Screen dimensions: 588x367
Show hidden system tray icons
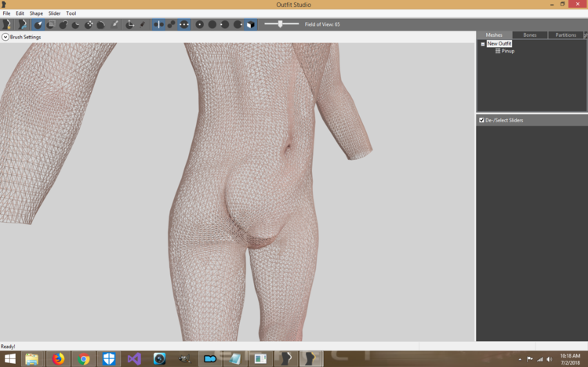point(520,359)
